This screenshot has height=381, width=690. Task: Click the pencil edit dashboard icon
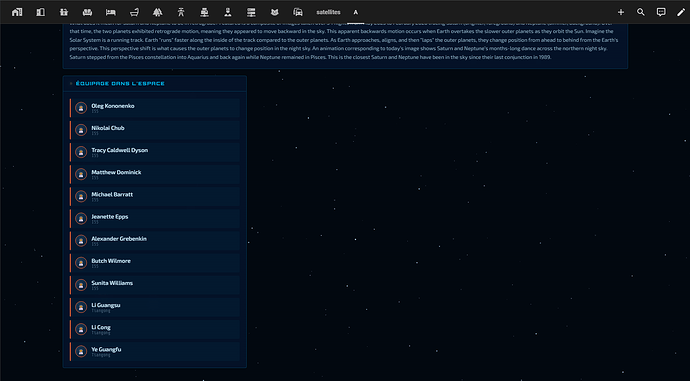point(681,12)
